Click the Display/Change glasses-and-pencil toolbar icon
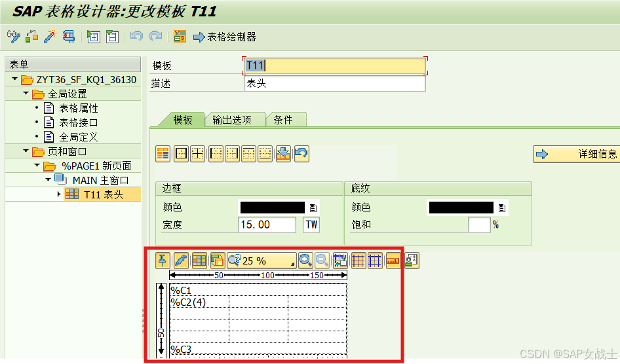 coord(14,37)
